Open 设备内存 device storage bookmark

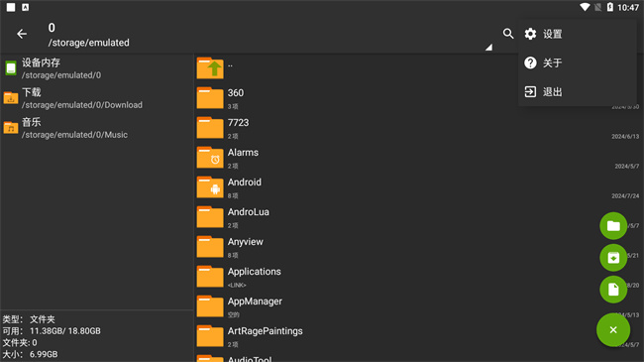click(97, 68)
